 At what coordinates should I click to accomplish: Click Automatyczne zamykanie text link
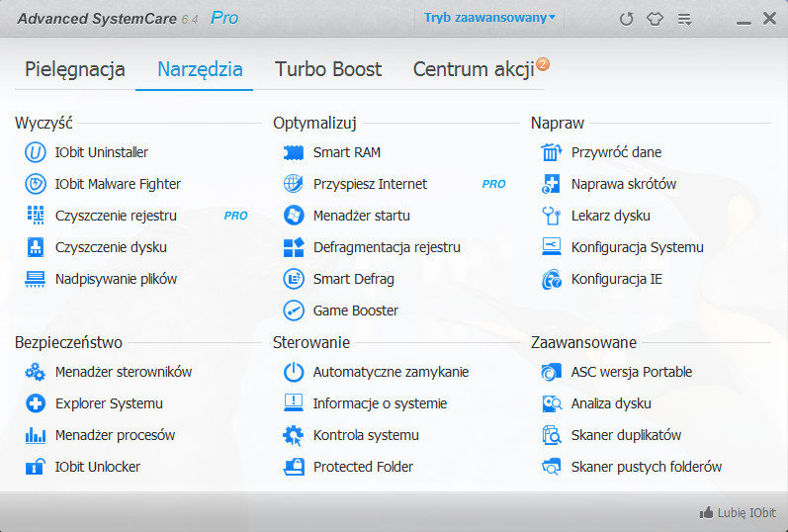pos(391,372)
